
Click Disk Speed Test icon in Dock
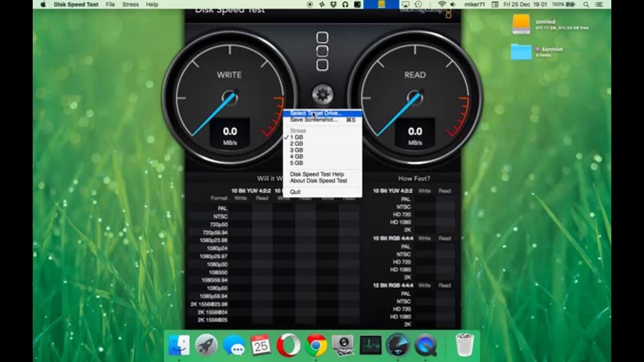tap(398, 345)
